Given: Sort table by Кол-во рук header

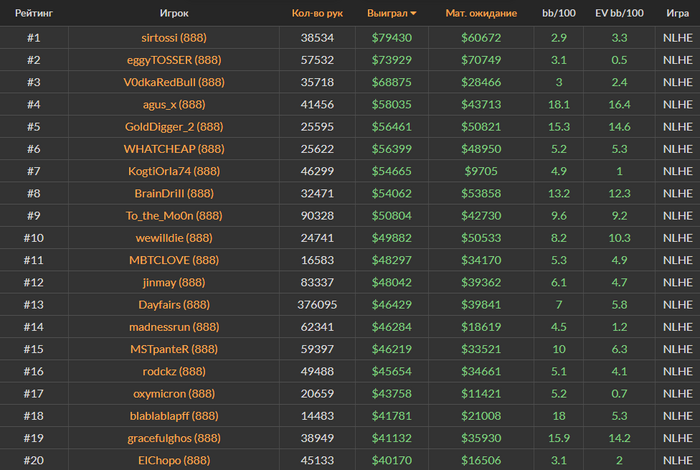Looking at the screenshot, I should pos(317,13).
